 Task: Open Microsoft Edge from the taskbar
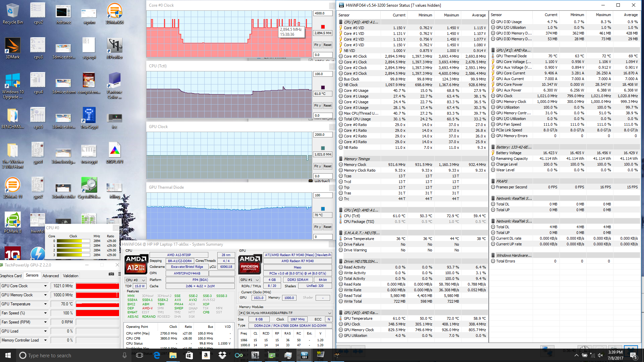pos(157,355)
